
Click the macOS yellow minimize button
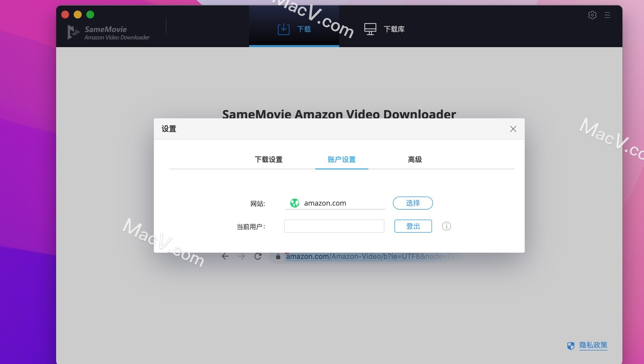(x=77, y=14)
